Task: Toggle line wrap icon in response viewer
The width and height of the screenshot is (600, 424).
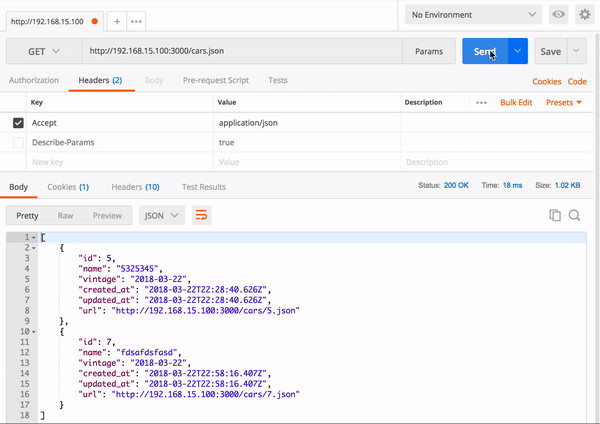Action: [x=201, y=215]
